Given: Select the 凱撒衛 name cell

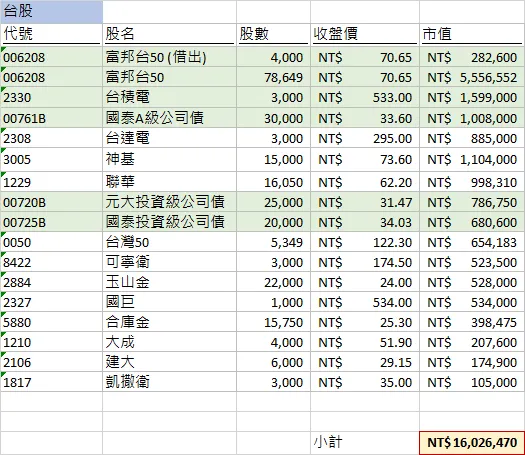Looking at the screenshot, I should pos(169,382).
